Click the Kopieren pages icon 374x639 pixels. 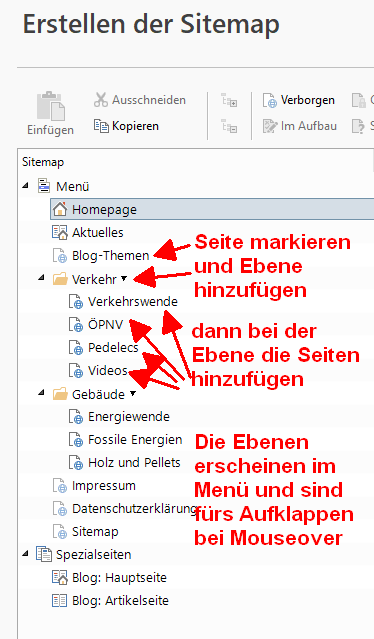tap(101, 126)
